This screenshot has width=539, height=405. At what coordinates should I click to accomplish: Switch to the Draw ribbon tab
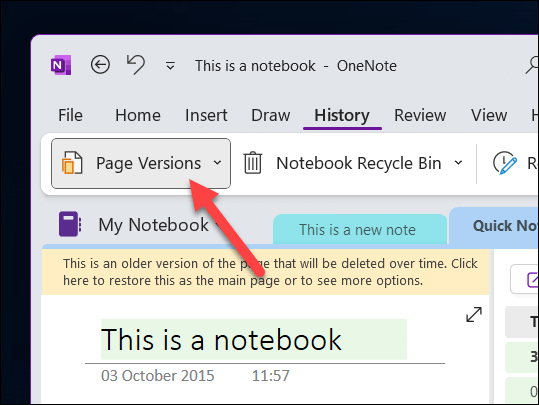(x=271, y=115)
